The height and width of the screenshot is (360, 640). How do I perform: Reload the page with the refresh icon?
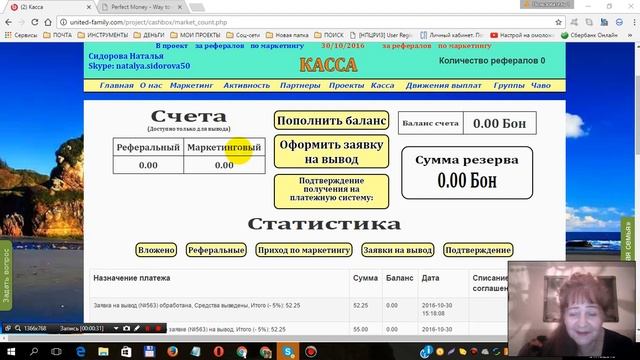point(35,22)
